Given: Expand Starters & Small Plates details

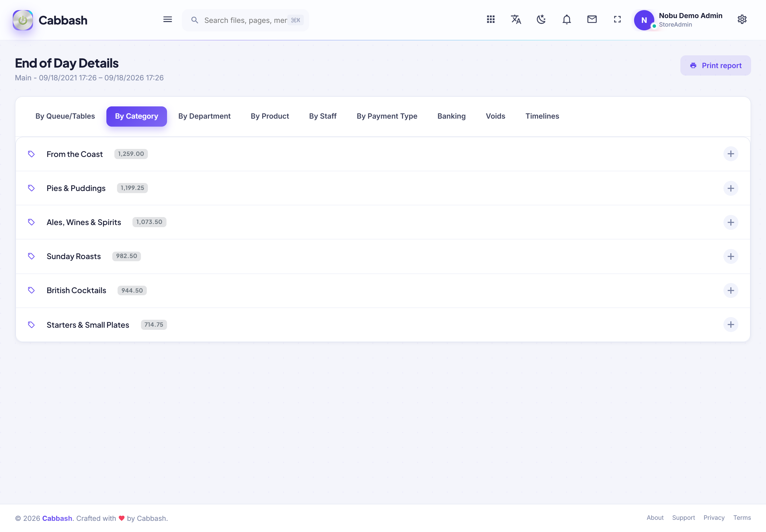Looking at the screenshot, I should tap(731, 325).
